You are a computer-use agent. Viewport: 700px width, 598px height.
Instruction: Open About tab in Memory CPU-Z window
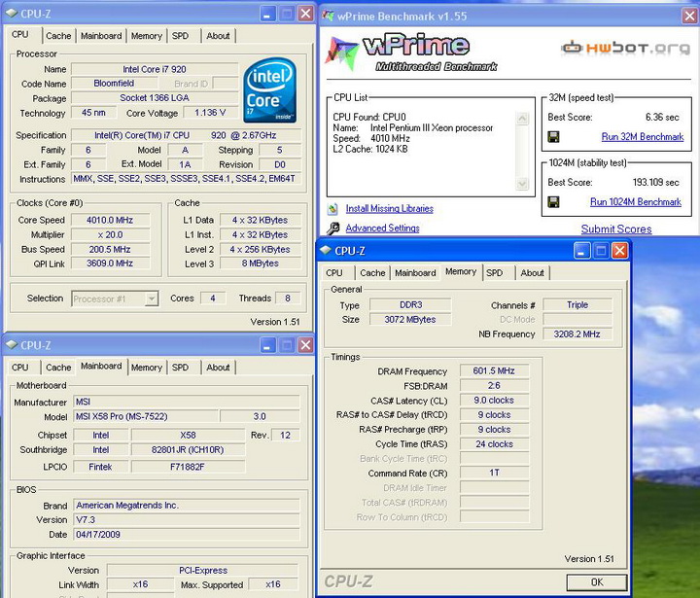(x=532, y=273)
